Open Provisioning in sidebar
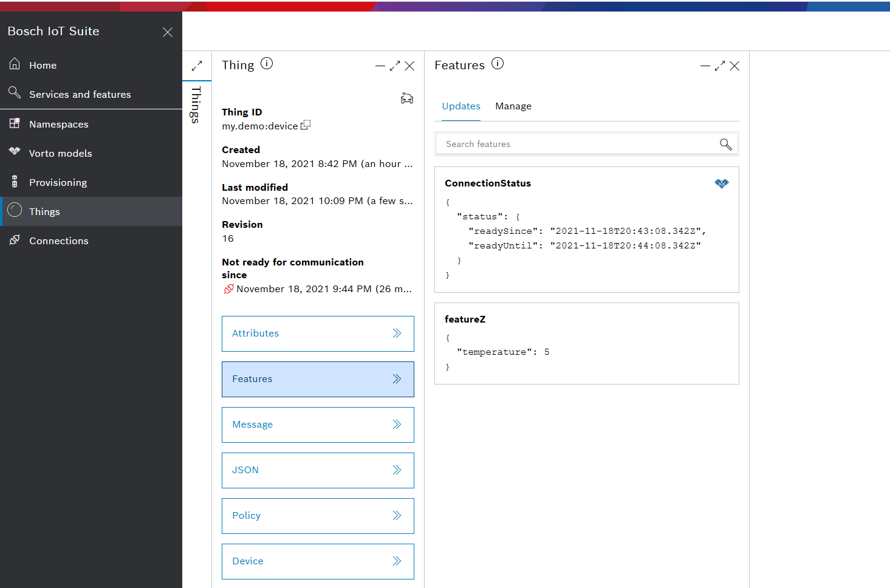 pyautogui.click(x=91, y=182)
